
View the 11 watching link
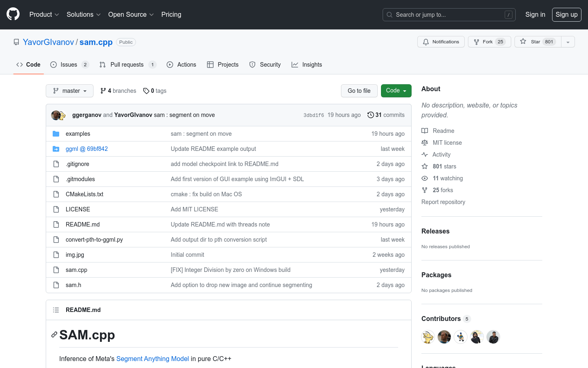[442, 178]
